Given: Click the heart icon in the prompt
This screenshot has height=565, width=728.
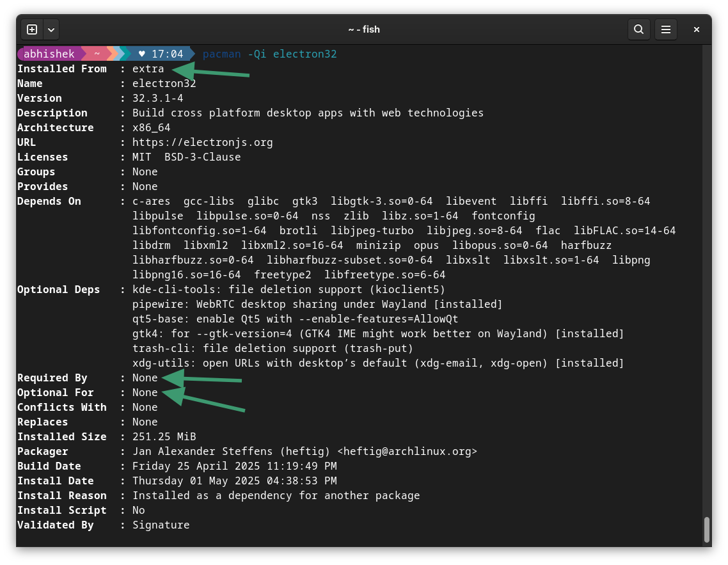Looking at the screenshot, I should pyautogui.click(x=141, y=54).
